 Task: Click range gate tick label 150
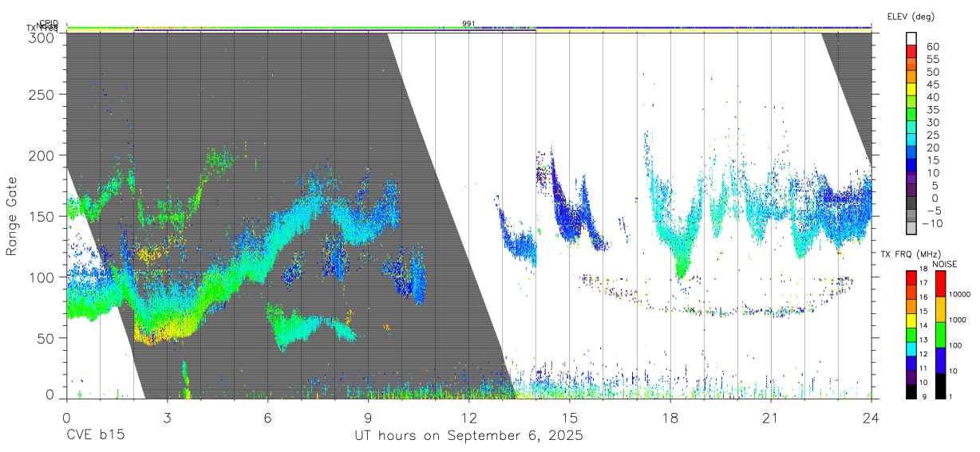41,216
